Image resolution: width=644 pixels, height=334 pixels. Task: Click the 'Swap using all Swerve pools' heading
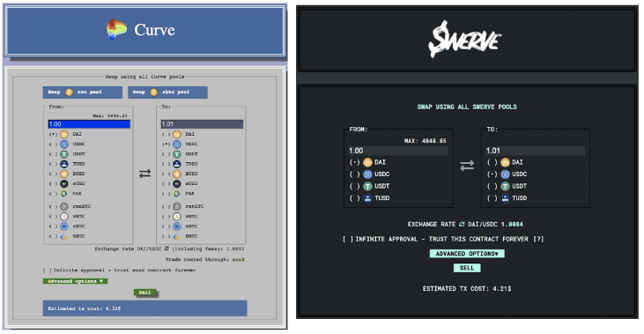click(x=467, y=107)
